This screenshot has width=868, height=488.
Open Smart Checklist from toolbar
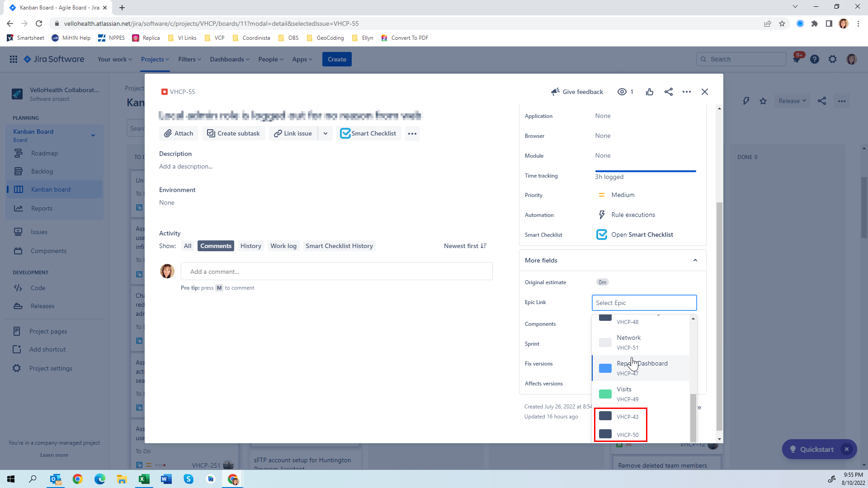click(x=368, y=133)
